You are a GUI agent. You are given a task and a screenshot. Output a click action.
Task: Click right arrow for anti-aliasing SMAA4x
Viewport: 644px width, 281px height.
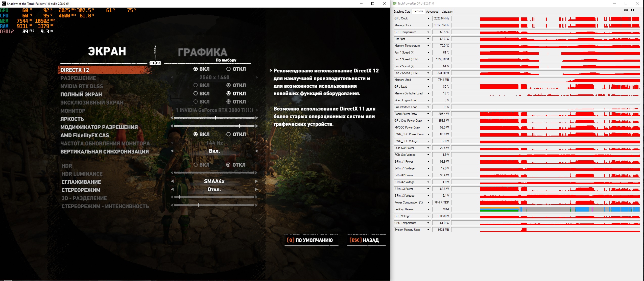click(256, 181)
